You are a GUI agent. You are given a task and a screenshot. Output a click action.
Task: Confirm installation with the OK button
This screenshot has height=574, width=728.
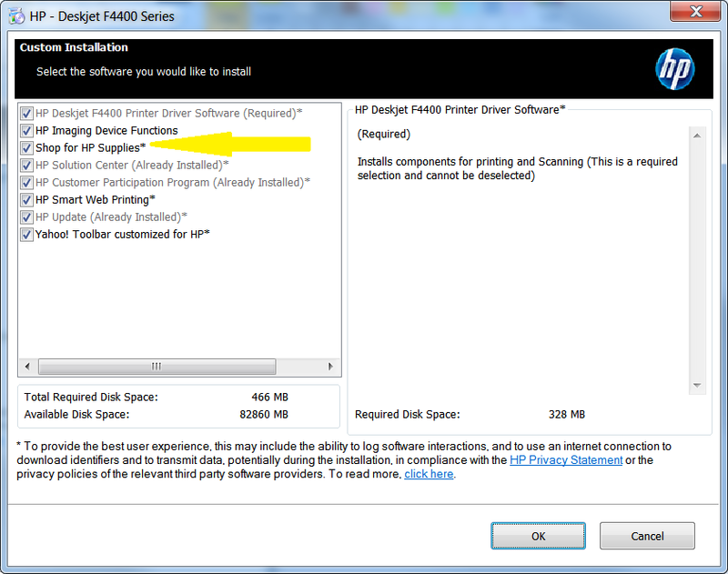point(538,536)
